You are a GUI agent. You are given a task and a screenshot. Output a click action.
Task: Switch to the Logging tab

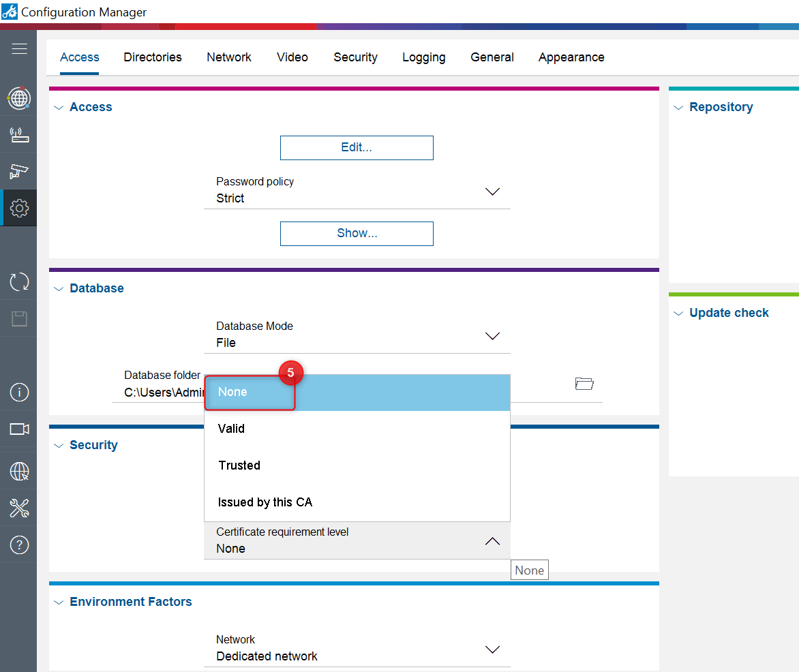[423, 57]
